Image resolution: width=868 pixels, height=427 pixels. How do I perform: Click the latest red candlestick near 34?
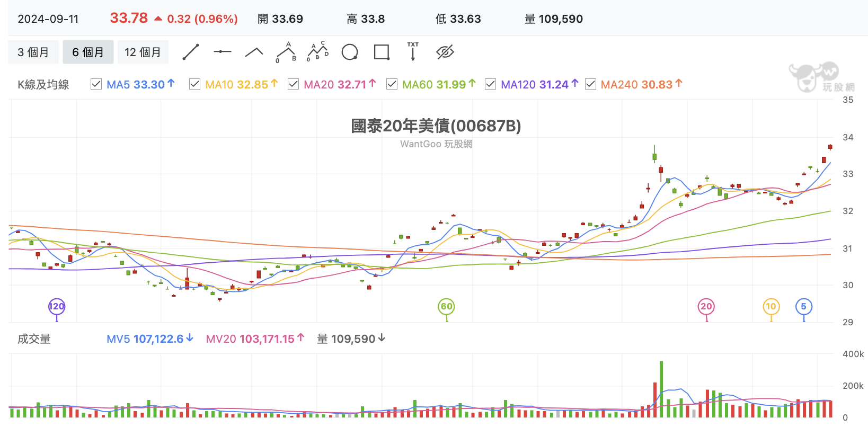(x=830, y=147)
